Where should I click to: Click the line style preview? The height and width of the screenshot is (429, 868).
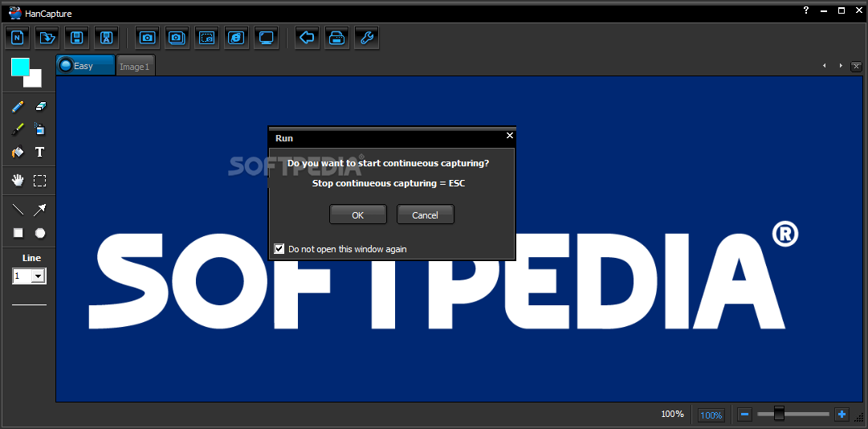coord(30,304)
